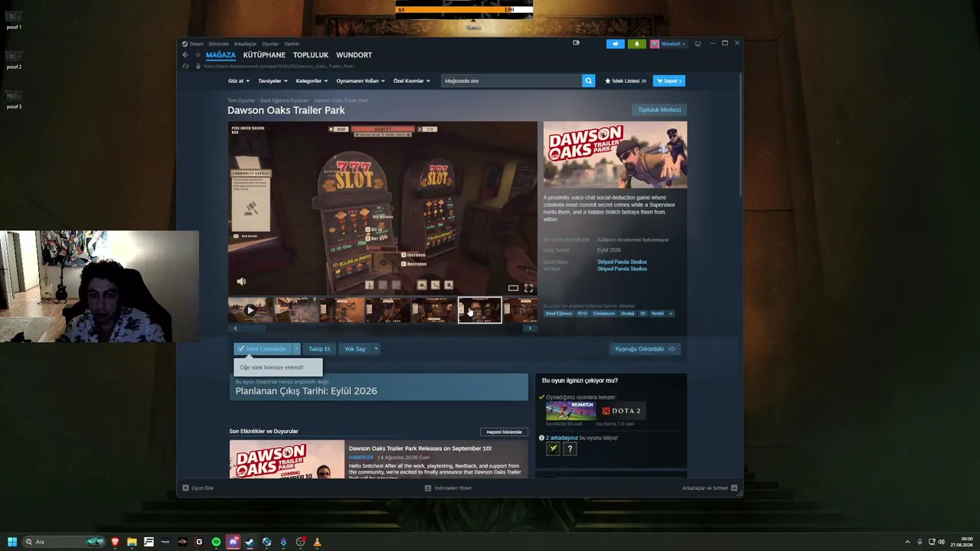Open Arkadaşlar ve Sohbet panel

pyautogui.click(x=710, y=487)
